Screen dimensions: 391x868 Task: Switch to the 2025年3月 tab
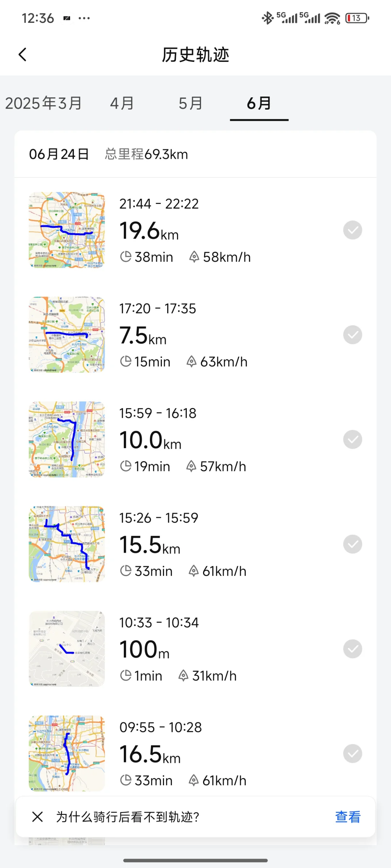(x=43, y=103)
